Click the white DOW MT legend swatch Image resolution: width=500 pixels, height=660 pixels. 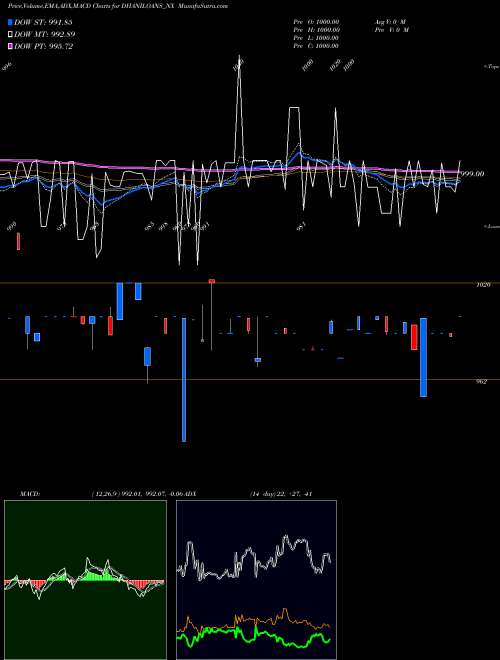click(11, 34)
